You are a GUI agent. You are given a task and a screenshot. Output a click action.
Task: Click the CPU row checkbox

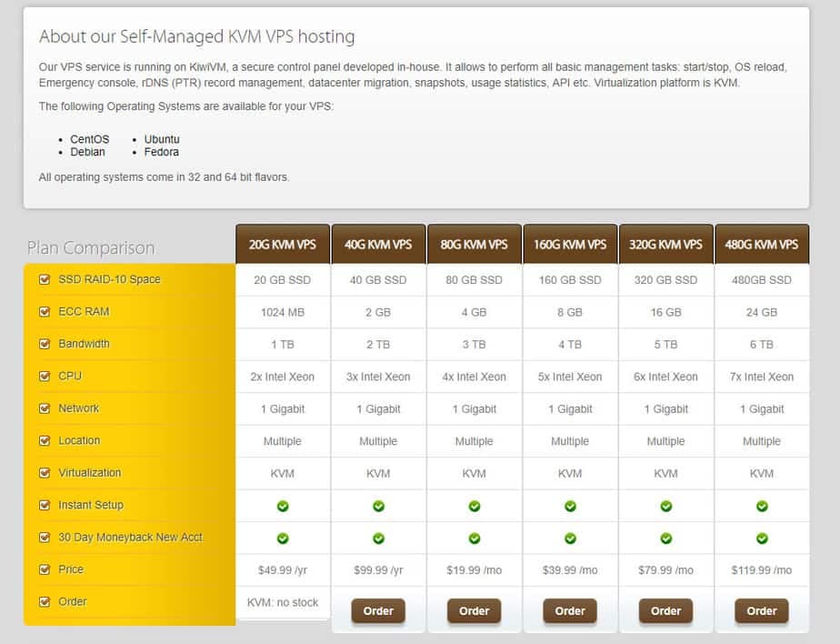click(x=45, y=377)
